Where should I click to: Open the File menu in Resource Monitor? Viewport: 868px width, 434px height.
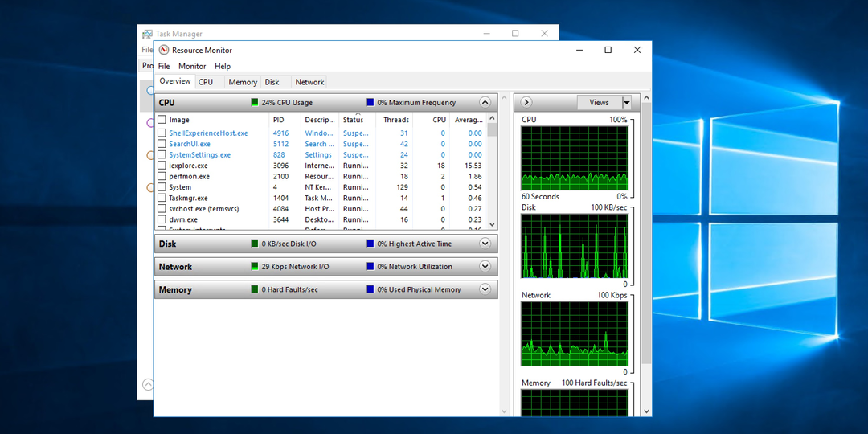pos(164,66)
